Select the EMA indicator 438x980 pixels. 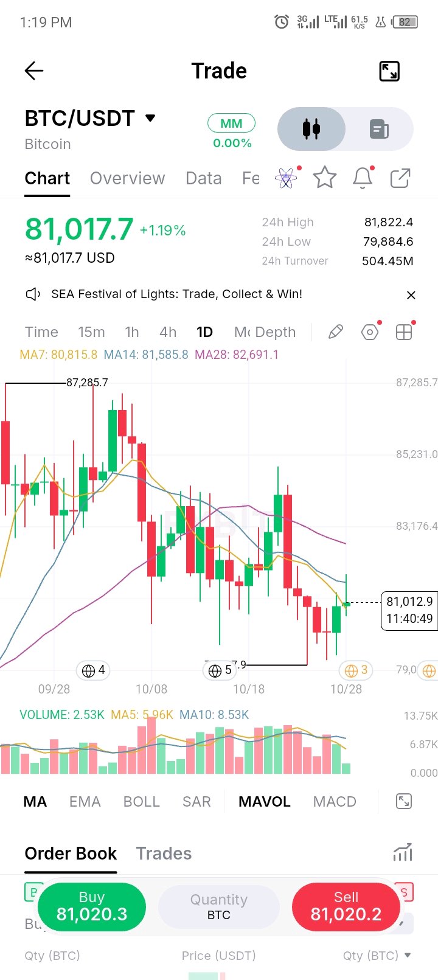tap(85, 802)
